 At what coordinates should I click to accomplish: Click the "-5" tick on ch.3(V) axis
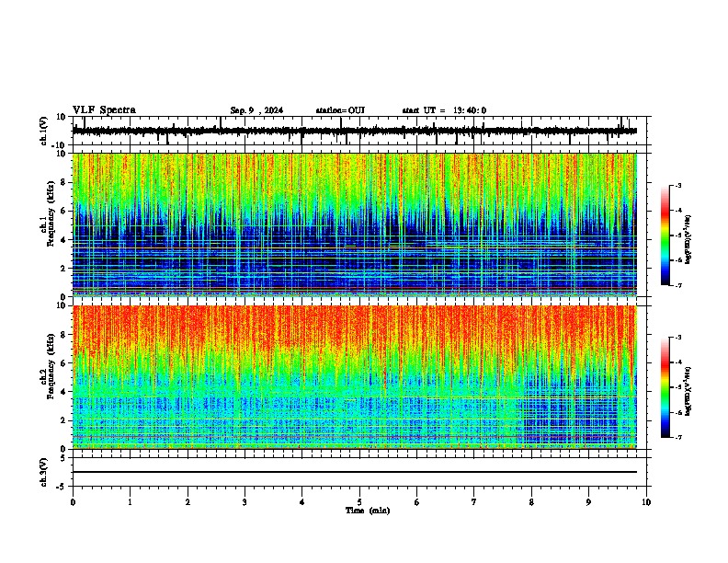tap(62, 487)
